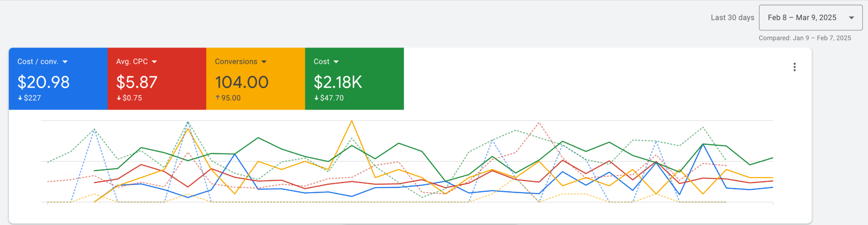
Task: Click the date range caret arrow
Action: pos(851,18)
